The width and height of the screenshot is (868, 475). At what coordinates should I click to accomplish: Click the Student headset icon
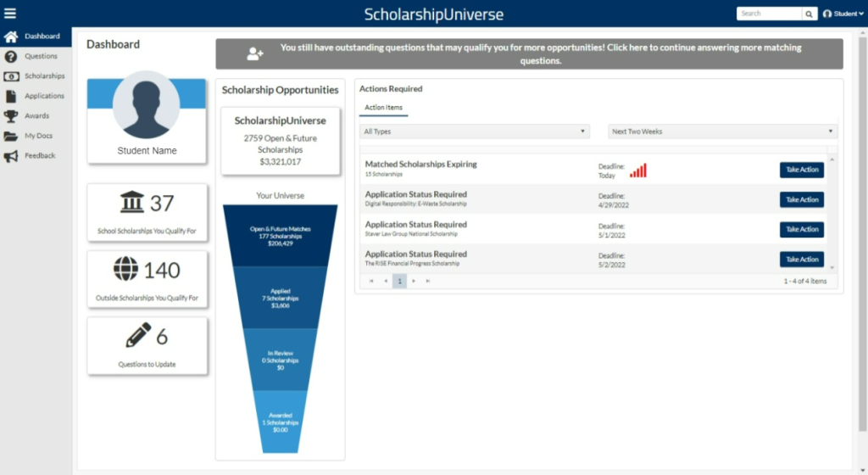[x=827, y=14]
